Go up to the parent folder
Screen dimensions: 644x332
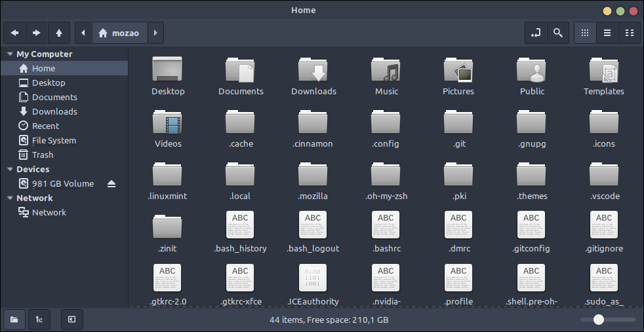[x=59, y=33]
